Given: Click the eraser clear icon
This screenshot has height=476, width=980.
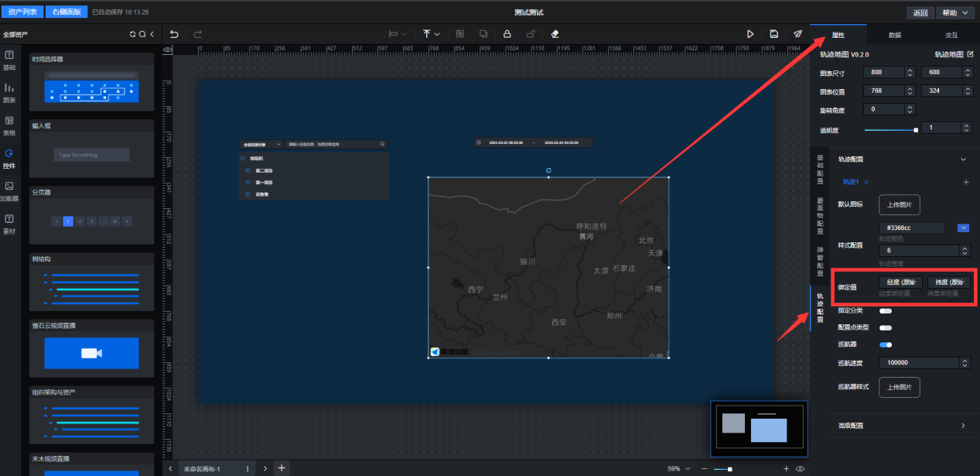Looking at the screenshot, I should [555, 34].
